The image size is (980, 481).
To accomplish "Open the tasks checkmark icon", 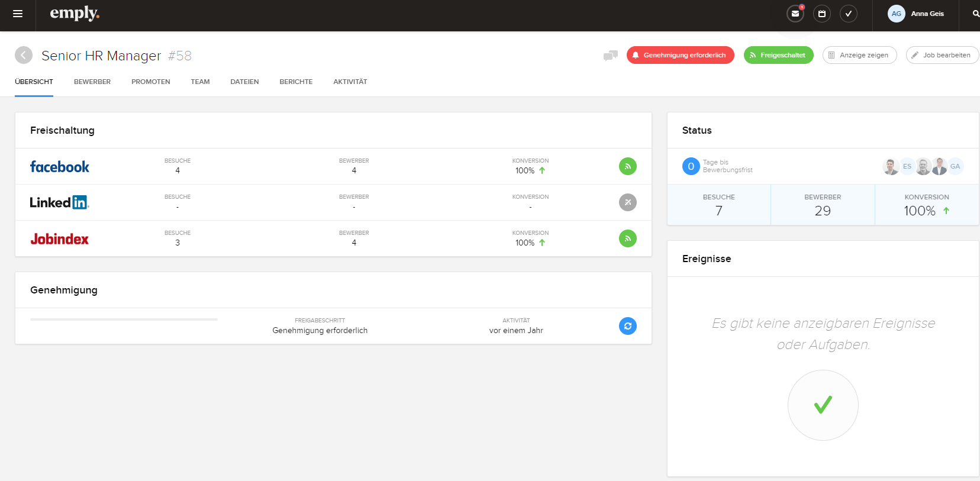I will click(x=849, y=14).
